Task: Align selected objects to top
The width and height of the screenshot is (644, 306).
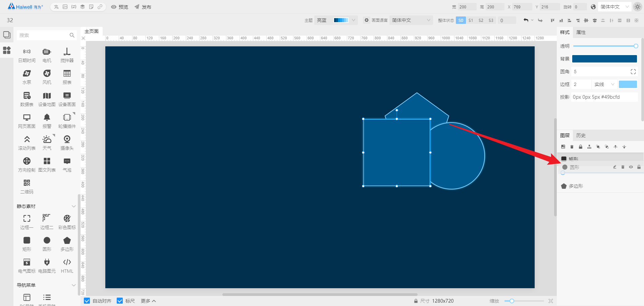Action: 552,20
